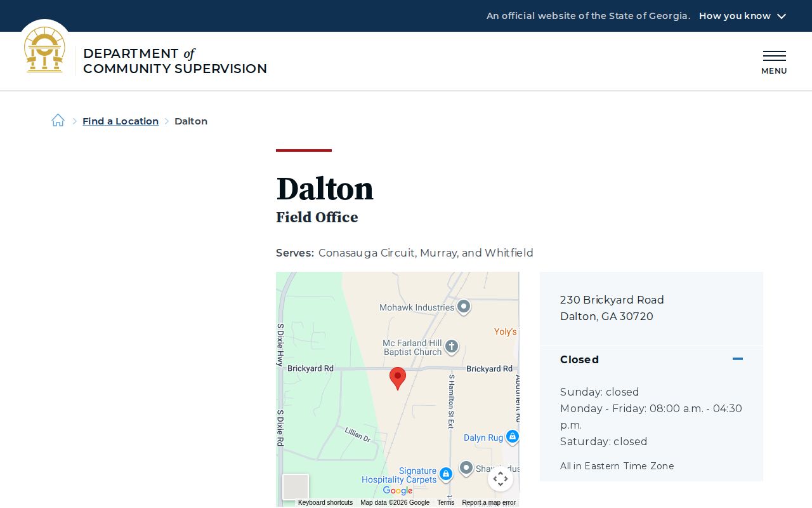
Task: Click Mc Farland Hill Baptist Church marker
Action: pos(451,347)
